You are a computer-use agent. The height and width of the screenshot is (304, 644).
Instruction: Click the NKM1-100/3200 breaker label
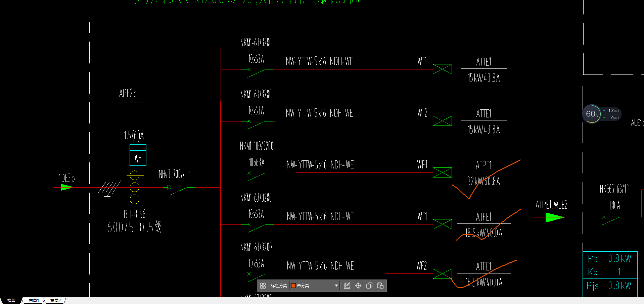[x=257, y=146]
